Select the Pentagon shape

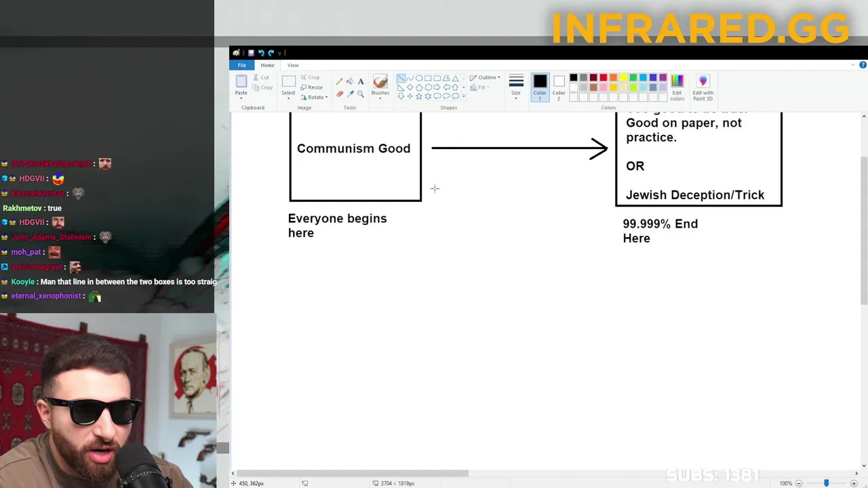tap(419, 87)
